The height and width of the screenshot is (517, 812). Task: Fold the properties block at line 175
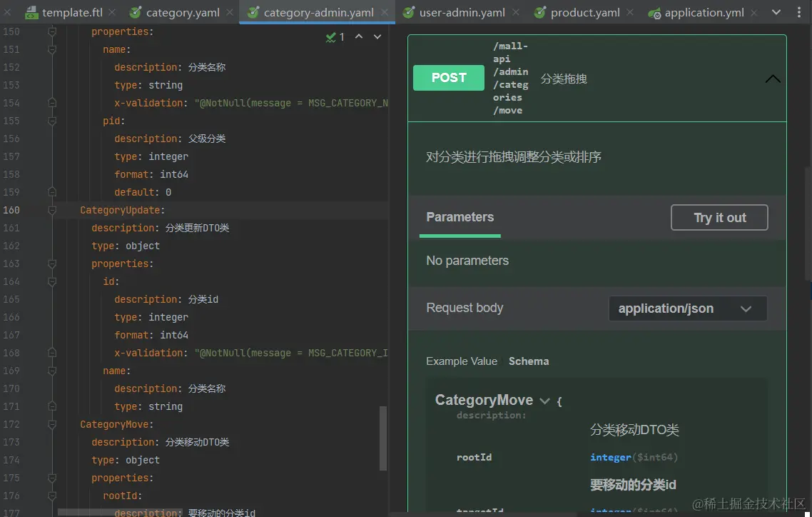point(52,478)
